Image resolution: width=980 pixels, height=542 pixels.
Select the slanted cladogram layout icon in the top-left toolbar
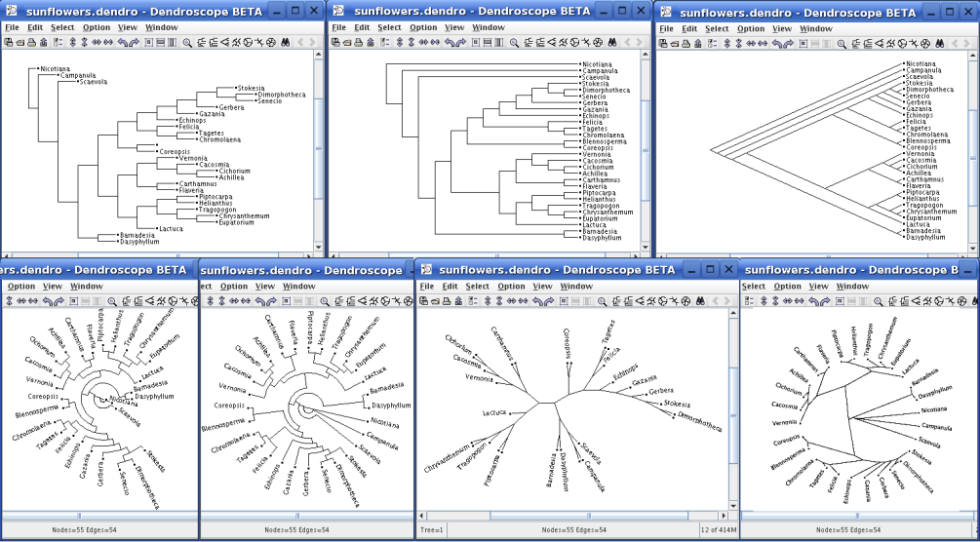pyautogui.click(x=225, y=43)
